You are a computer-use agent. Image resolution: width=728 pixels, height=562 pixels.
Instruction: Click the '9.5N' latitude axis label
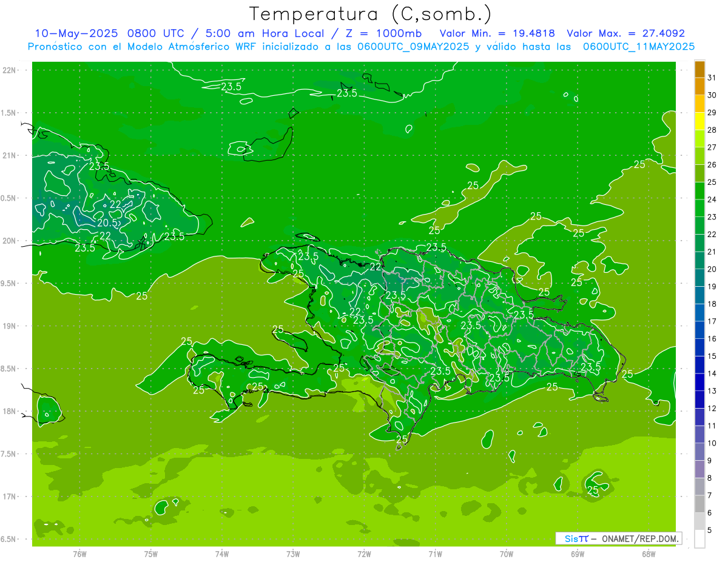pyautogui.click(x=9, y=284)
